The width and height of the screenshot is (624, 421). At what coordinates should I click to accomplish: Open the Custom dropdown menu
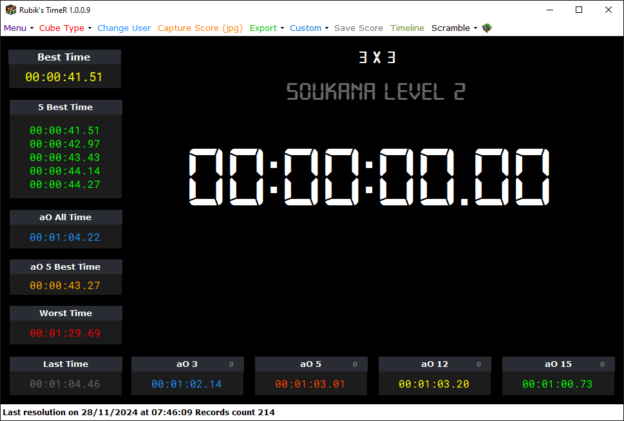coord(309,28)
